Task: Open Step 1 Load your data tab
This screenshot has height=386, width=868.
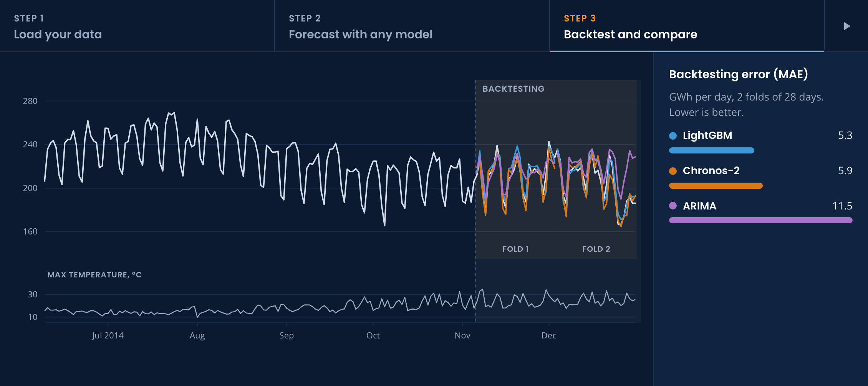Action: click(x=137, y=26)
